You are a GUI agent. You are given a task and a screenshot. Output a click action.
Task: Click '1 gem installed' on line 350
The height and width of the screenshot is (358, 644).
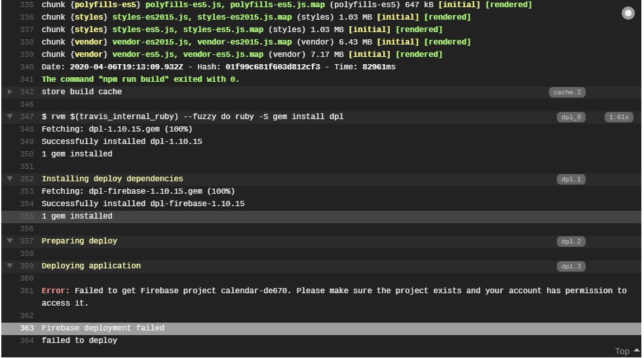(77, 154)
